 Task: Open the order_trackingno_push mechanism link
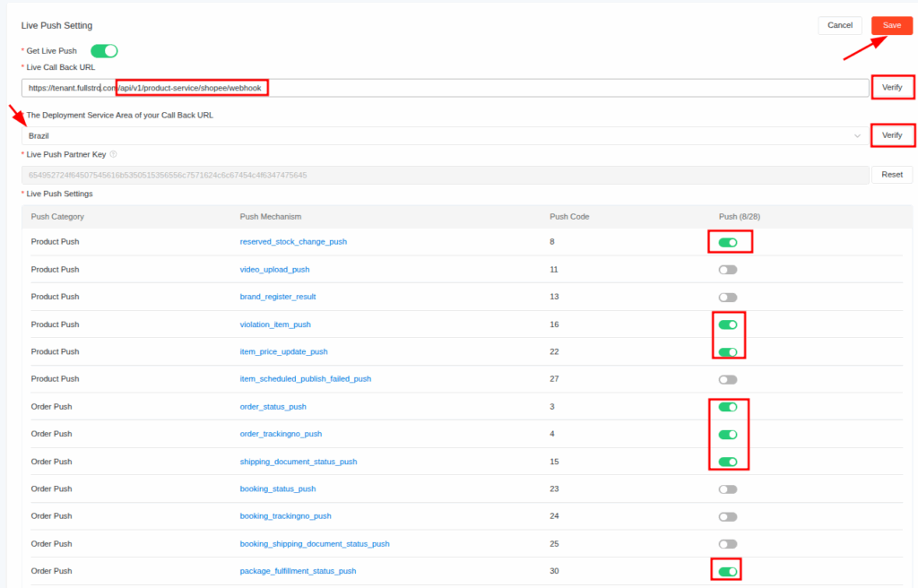click(281, 434)
